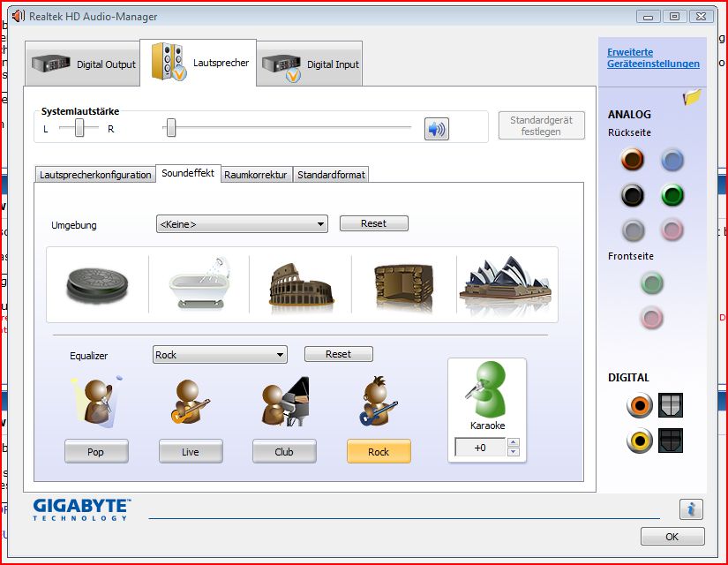Open the yellow folder connector settings icon

[691, 96]
